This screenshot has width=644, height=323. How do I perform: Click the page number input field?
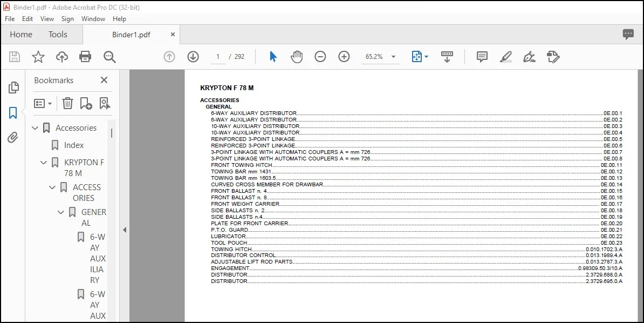coord(218,57)
